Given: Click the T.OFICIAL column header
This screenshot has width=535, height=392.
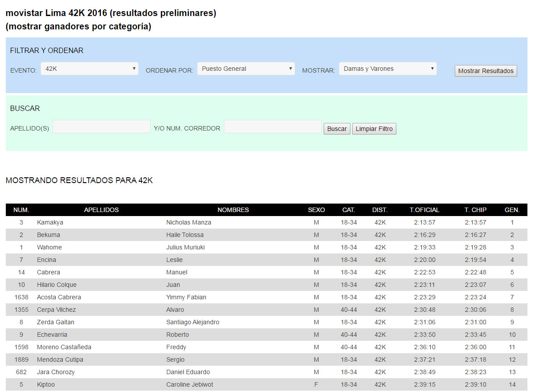Looking at the screenshot, I should tap(424, 210).
